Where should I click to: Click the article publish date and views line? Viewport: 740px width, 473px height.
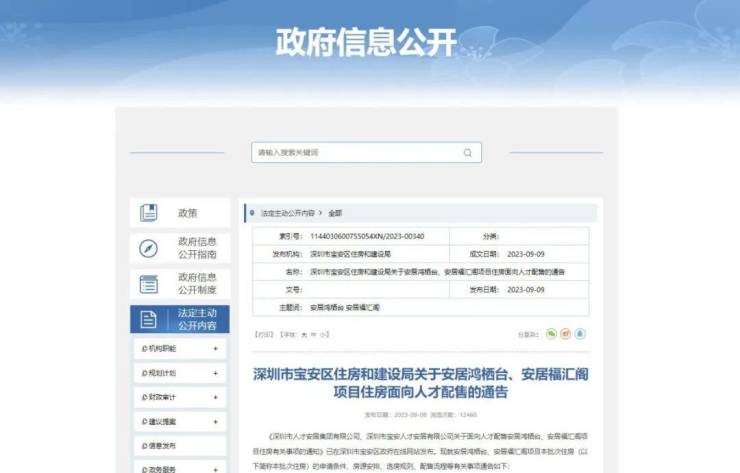tap(420, 414)
